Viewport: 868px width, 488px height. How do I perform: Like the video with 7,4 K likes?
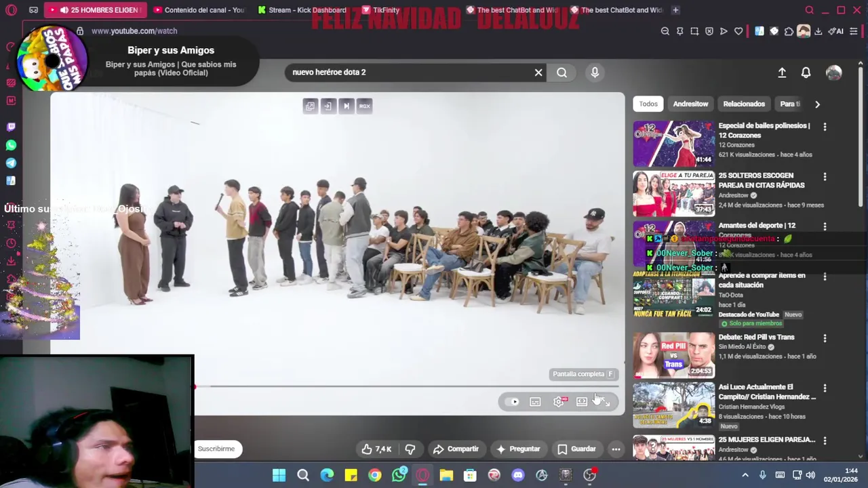376,449
